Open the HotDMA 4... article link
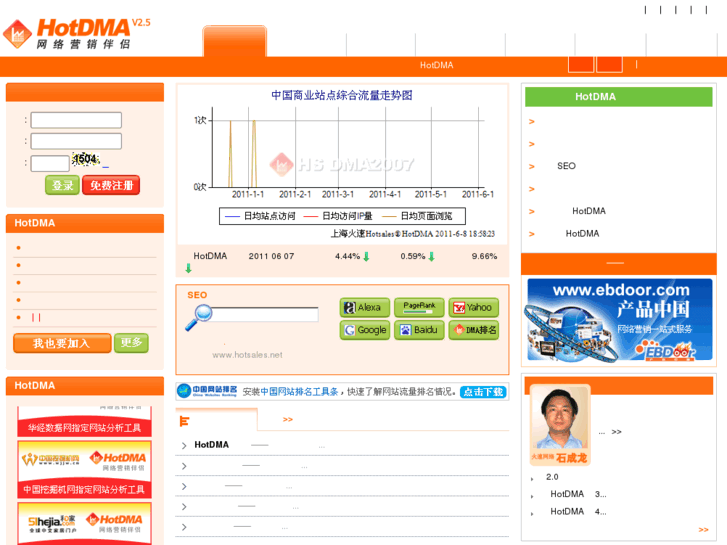 578,511
